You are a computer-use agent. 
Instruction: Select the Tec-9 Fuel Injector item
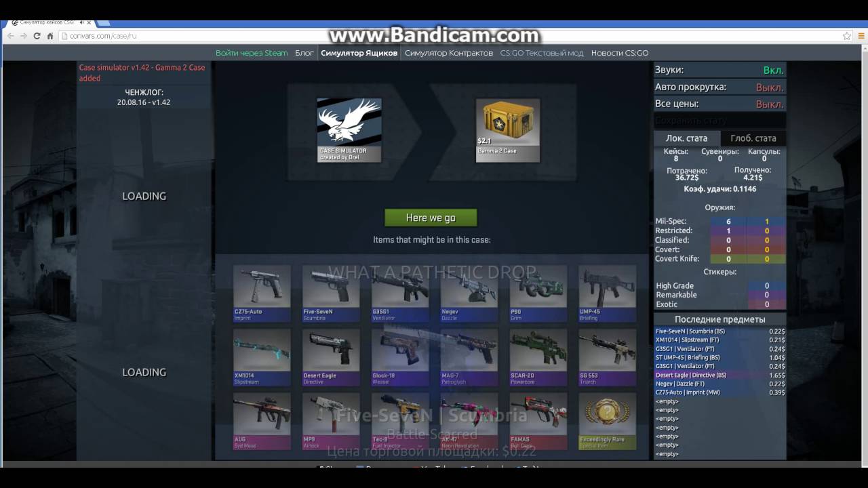pos(401,421)
